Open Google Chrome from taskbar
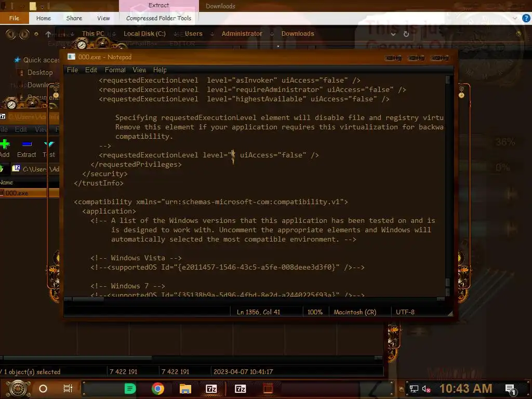 pos(158,389)
